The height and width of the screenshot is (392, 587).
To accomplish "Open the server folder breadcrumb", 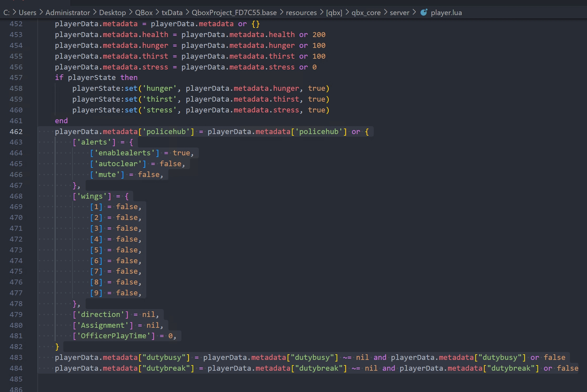I will click(x=399, y=13).
